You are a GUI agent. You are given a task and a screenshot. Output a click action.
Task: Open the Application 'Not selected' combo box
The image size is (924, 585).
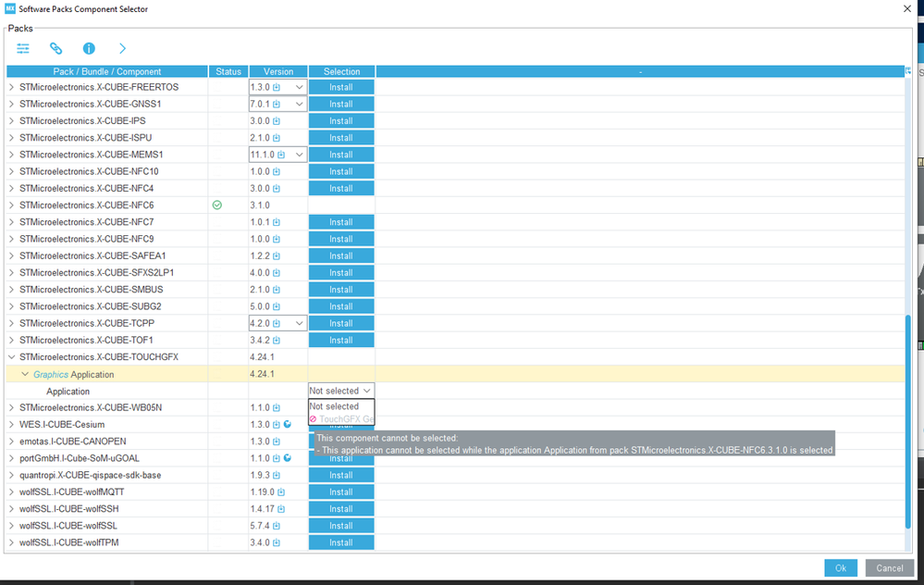(341, 391)
